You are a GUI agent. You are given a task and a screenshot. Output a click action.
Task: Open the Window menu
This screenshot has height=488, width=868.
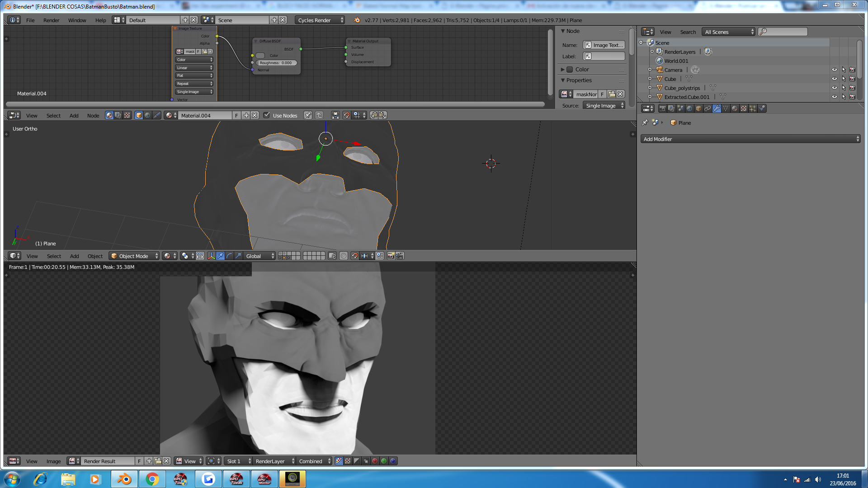click(77, 20)
